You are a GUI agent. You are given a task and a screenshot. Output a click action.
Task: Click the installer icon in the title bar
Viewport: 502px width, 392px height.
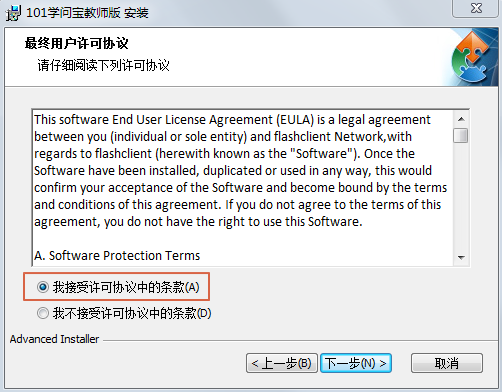pos(13,13)
